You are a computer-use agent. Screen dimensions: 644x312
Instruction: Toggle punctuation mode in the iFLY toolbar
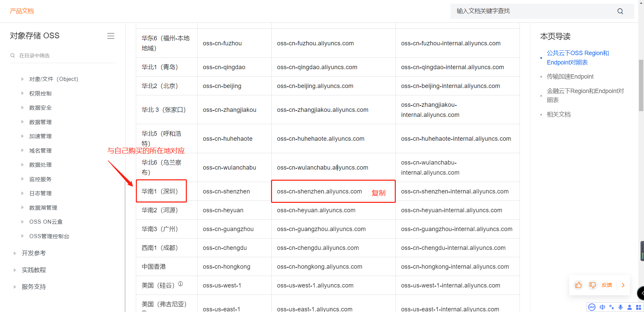click(x=611, y=307)
